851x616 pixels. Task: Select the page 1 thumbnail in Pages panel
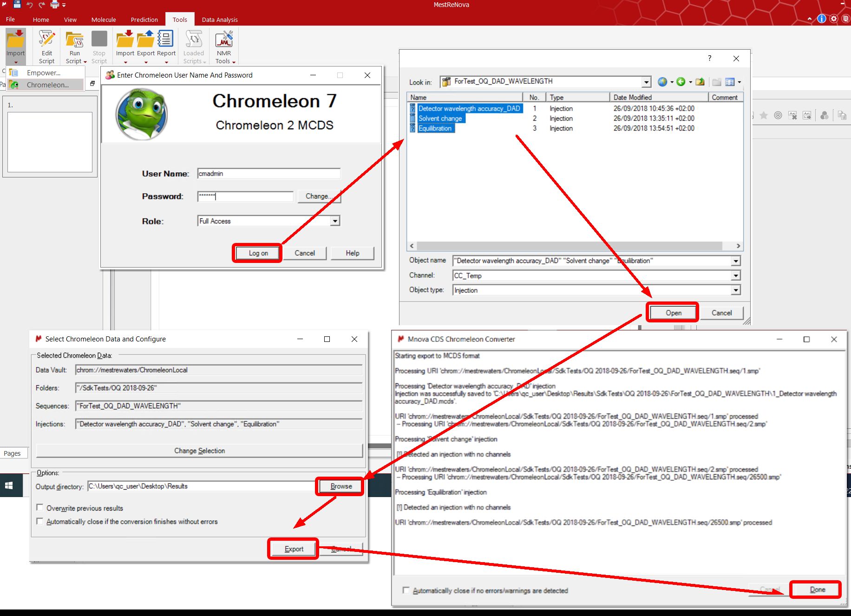[x=50, y=142]
